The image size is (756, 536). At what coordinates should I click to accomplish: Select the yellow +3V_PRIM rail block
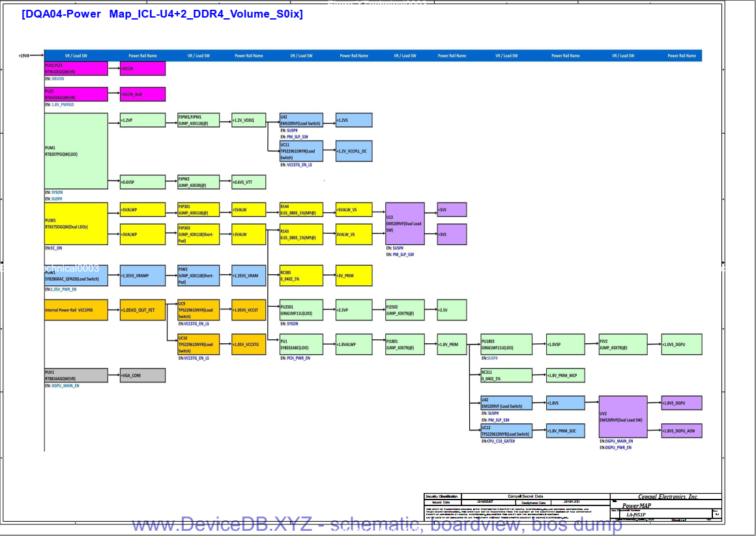(x=354, y=275)
